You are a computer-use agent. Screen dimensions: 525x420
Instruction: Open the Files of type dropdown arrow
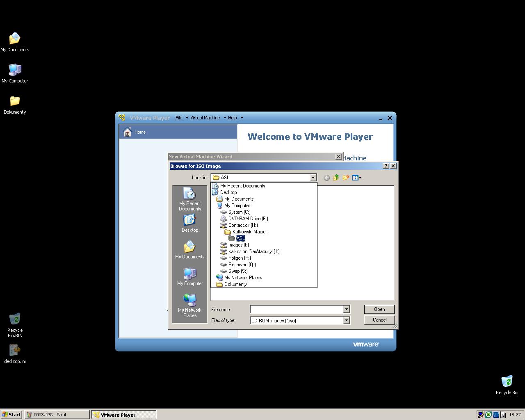[346, 320]
